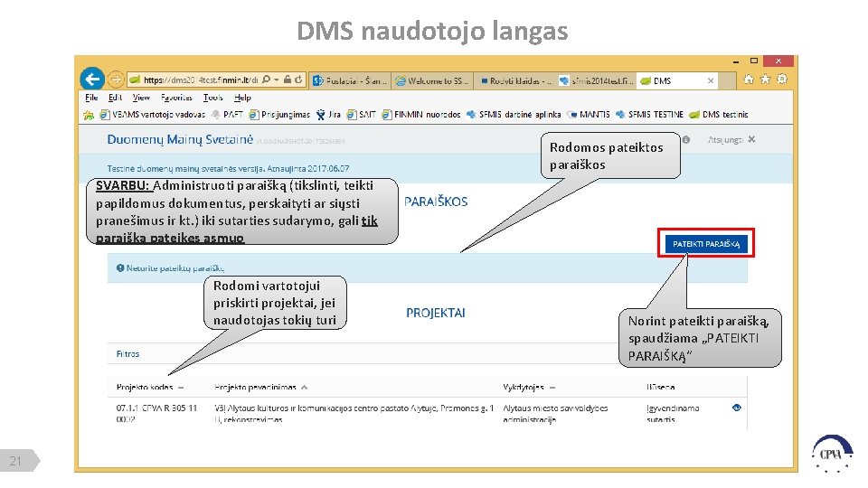This screenshot has width=868, height=488.
Task: Open the SAIT bookmark
Action: (361, 115)
